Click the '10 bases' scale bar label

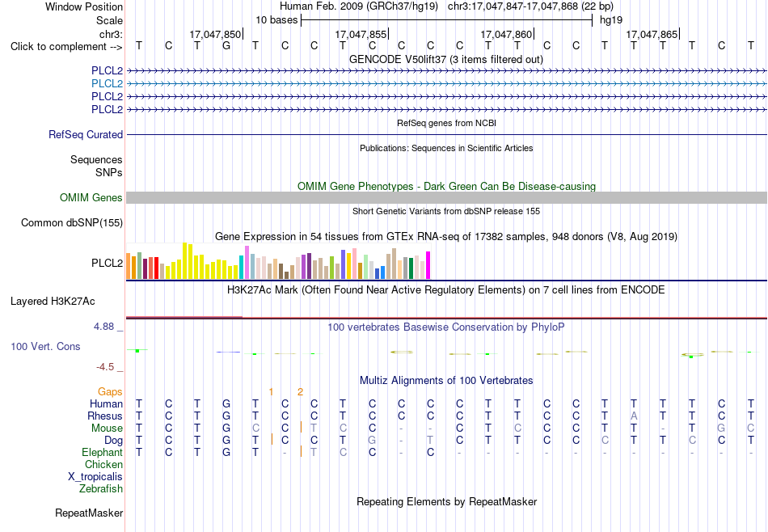click(276, 20)
